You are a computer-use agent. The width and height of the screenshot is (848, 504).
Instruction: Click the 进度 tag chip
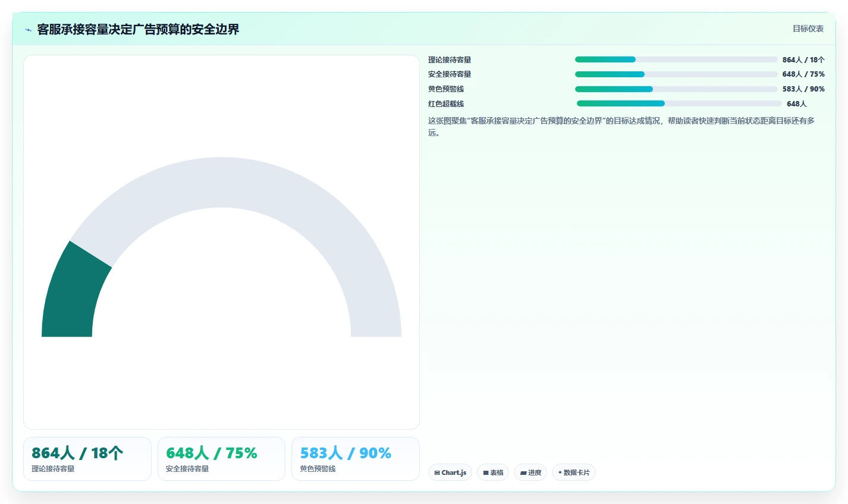530,472
